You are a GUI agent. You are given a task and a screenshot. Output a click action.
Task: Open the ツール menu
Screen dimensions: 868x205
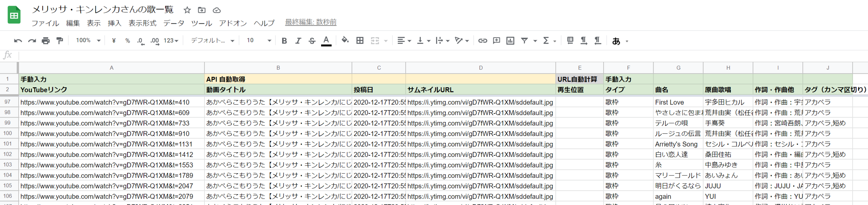pyautogui.click(x=202, y=23)
